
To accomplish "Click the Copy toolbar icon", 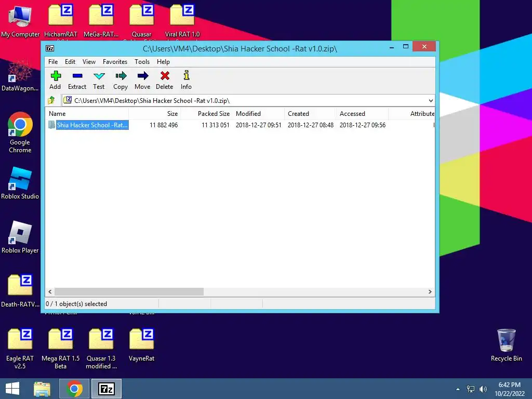I will [x=121, y=80].
